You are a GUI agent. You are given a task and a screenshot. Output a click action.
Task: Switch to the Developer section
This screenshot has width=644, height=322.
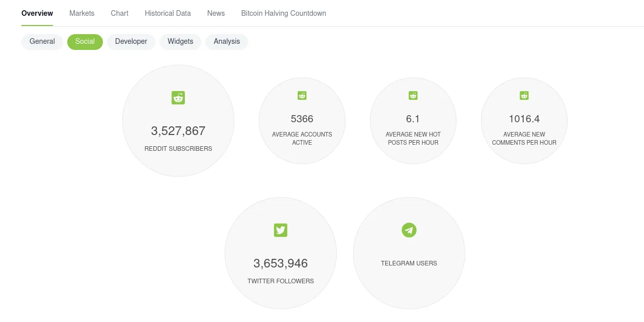pos(131,42)
